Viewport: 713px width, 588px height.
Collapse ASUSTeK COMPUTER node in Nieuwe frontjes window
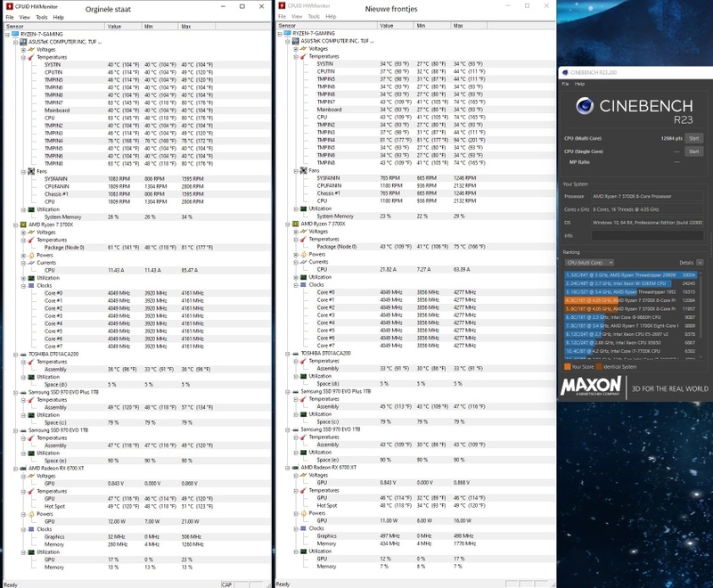(287, 41)
